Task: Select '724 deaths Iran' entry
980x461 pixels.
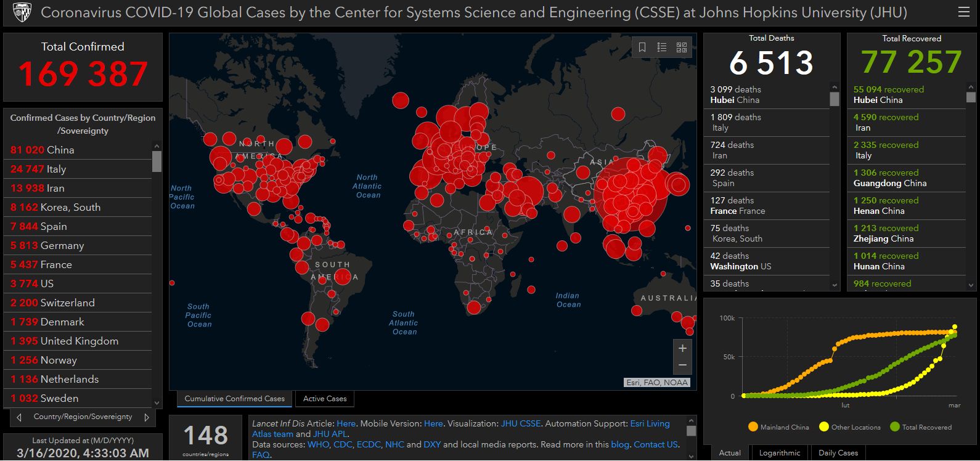Action: coord(767,150)
